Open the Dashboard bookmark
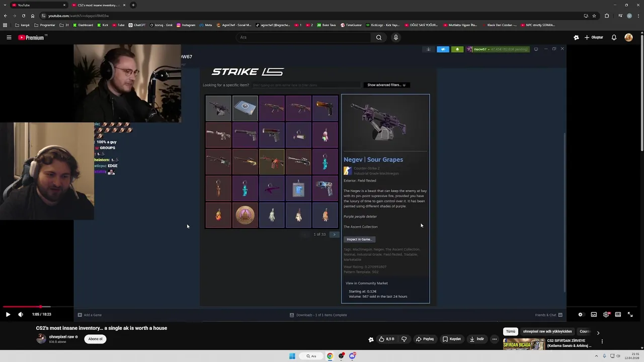The image size is (644, 362). [83, 25]
